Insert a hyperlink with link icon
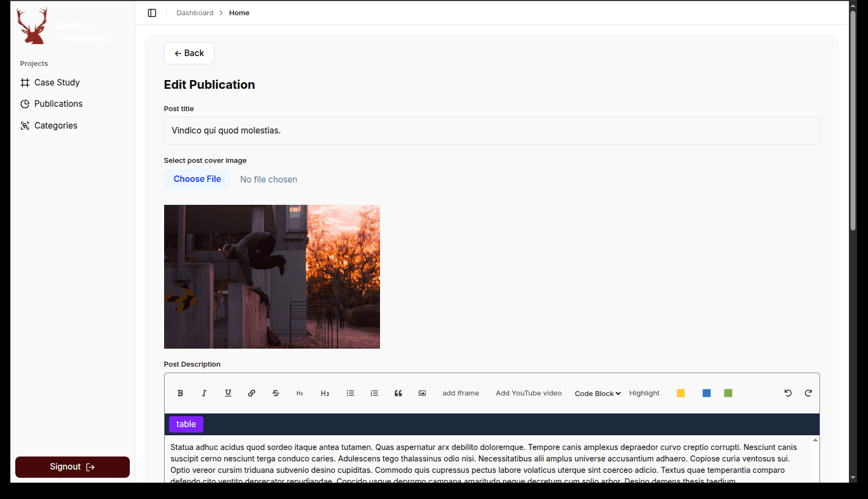The image size is (868, 499). (x=251, y=393)
